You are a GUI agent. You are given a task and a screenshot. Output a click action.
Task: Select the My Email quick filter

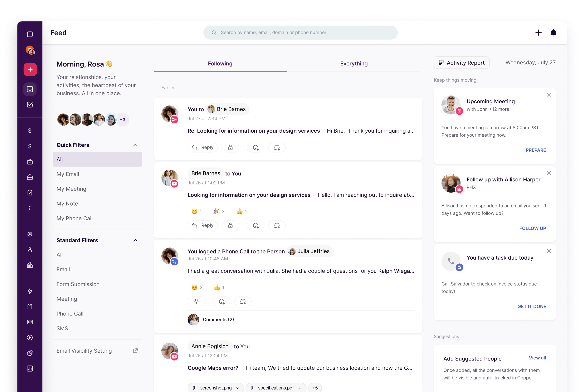point(68,174)
